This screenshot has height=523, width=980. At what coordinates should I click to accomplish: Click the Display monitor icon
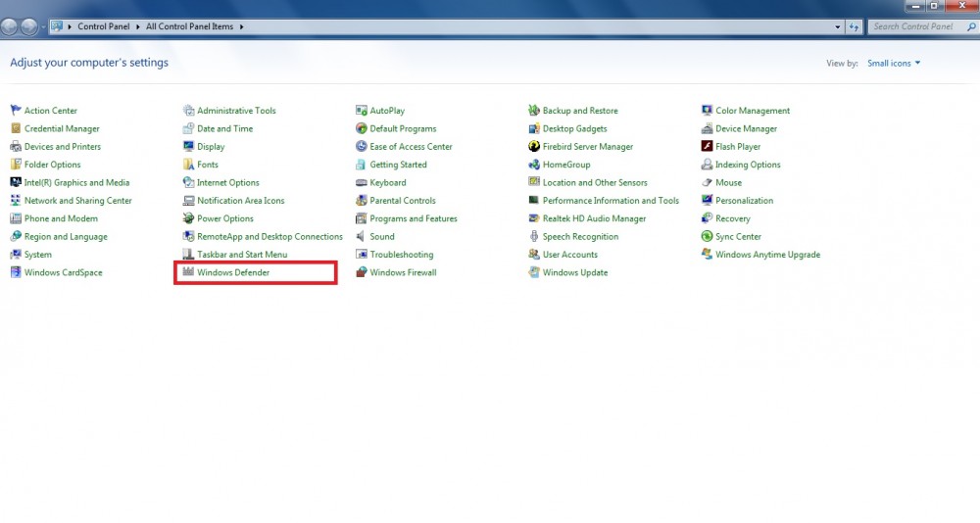pos(188,147)
